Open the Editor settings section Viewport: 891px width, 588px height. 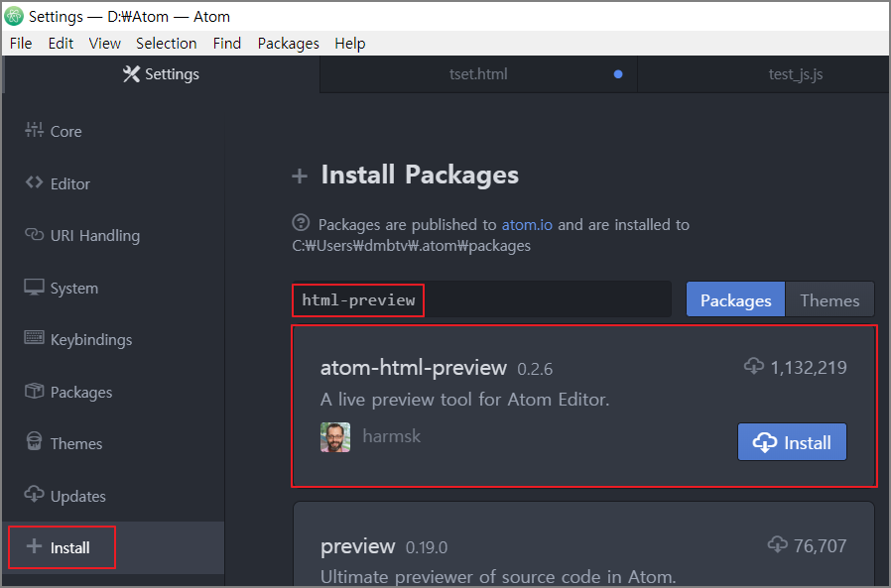(x=113, y=183)
